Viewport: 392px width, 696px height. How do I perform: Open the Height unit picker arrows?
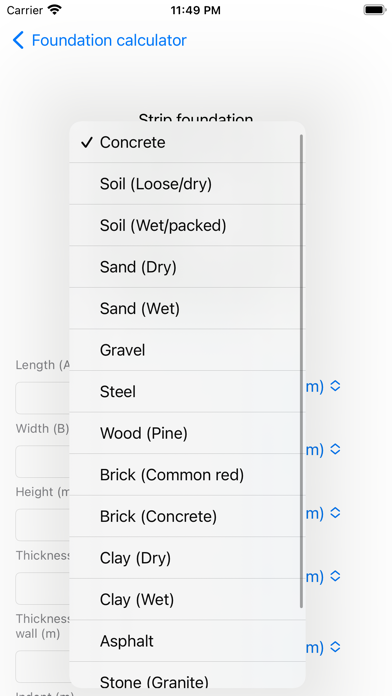coord(335,513)
